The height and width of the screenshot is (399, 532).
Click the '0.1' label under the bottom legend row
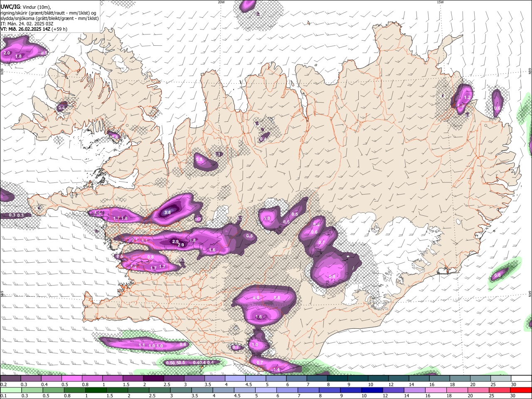pyautogui.click(x=4, y=396)
